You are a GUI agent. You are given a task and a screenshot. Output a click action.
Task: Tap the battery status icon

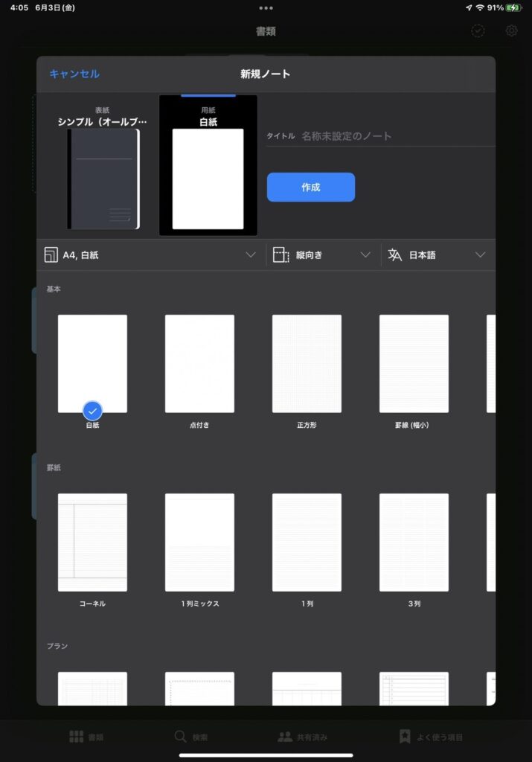tap(514, 7)
